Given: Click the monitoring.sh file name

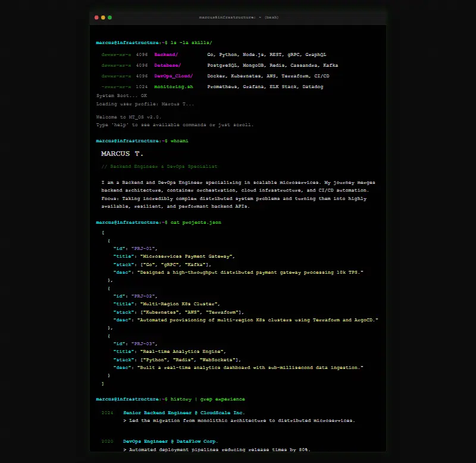Looking at the screenshot, I should coord(173,86).
